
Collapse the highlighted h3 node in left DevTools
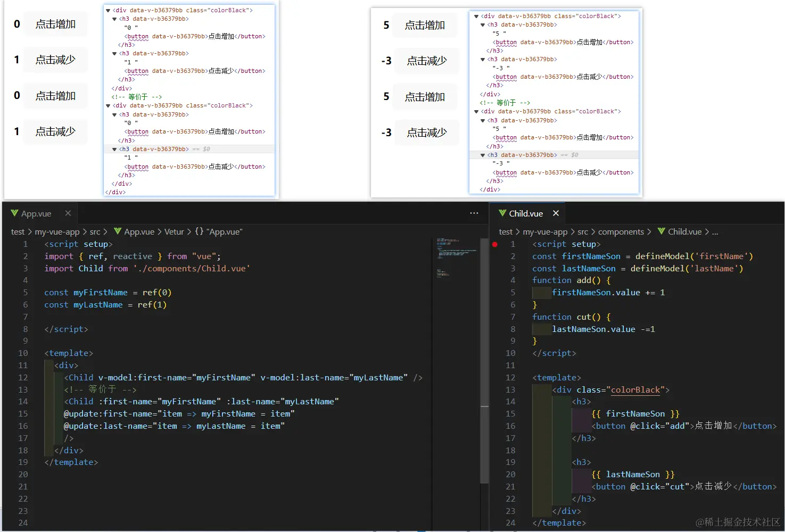114,149
